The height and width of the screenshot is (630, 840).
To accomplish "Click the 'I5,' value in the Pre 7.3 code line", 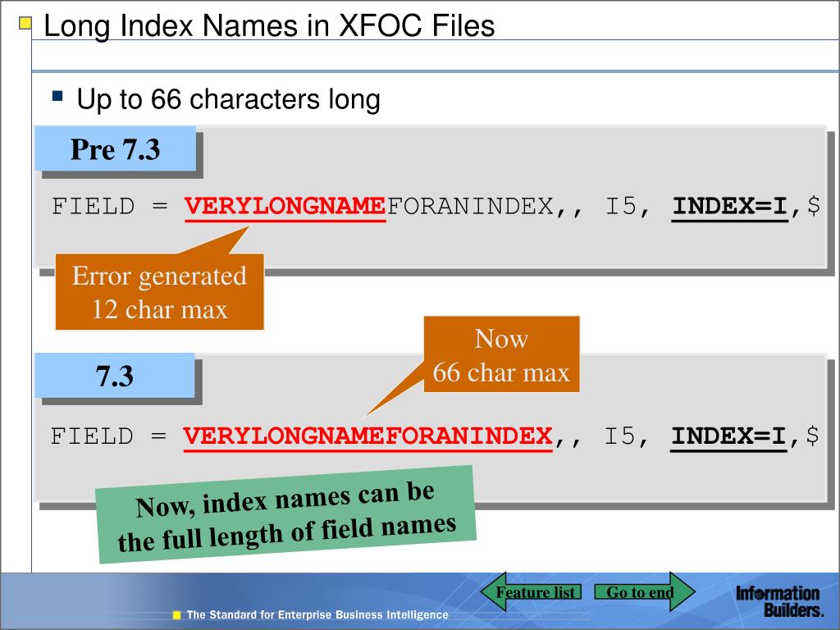I will click(628, 206).
